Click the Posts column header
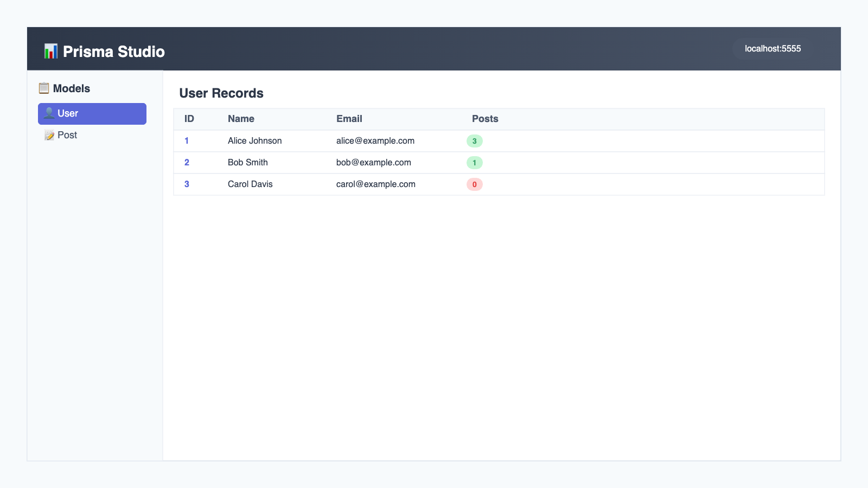 [x=485, y=119]
